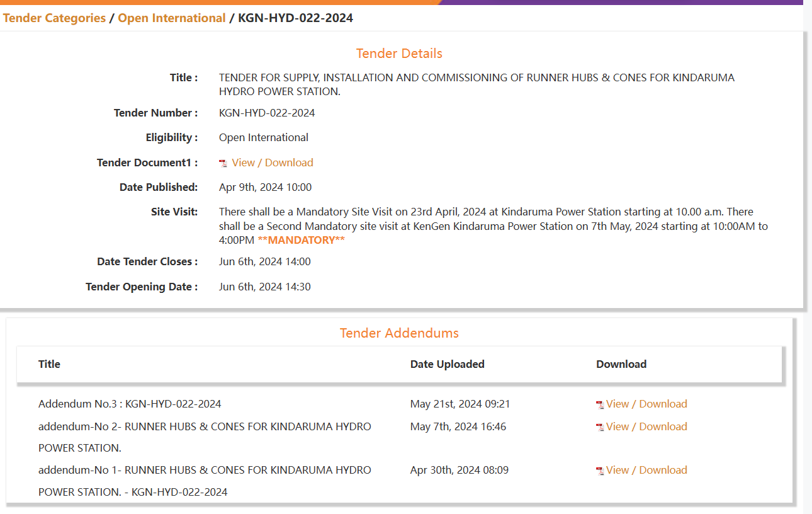Open the Tender Categories breadcrumb link

tap(54, 18)
